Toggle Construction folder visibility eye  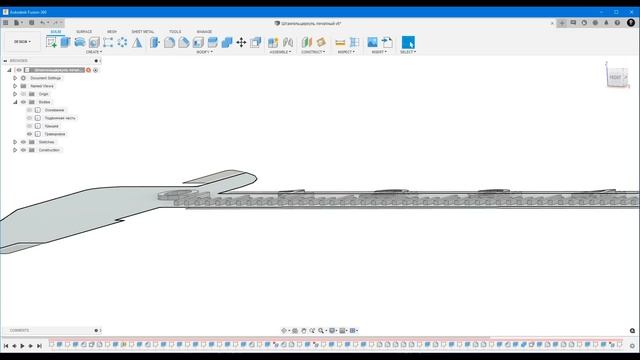pos(23,150)
